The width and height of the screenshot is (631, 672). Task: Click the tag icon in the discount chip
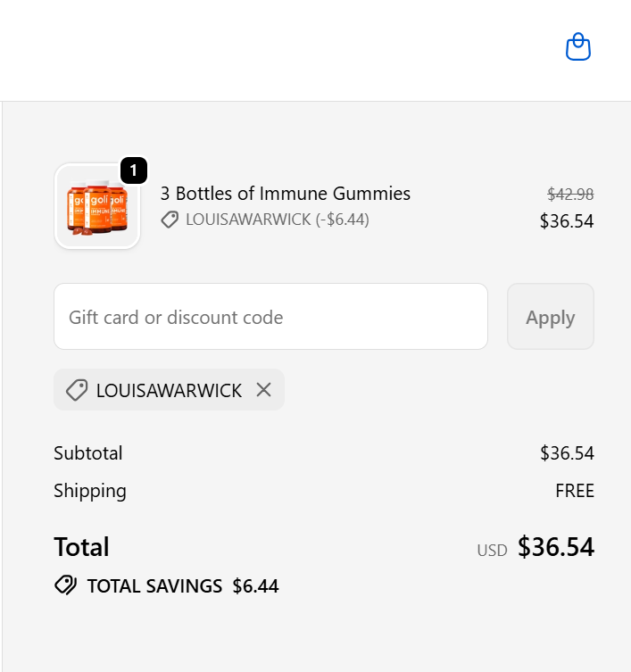tap(77, 390)
